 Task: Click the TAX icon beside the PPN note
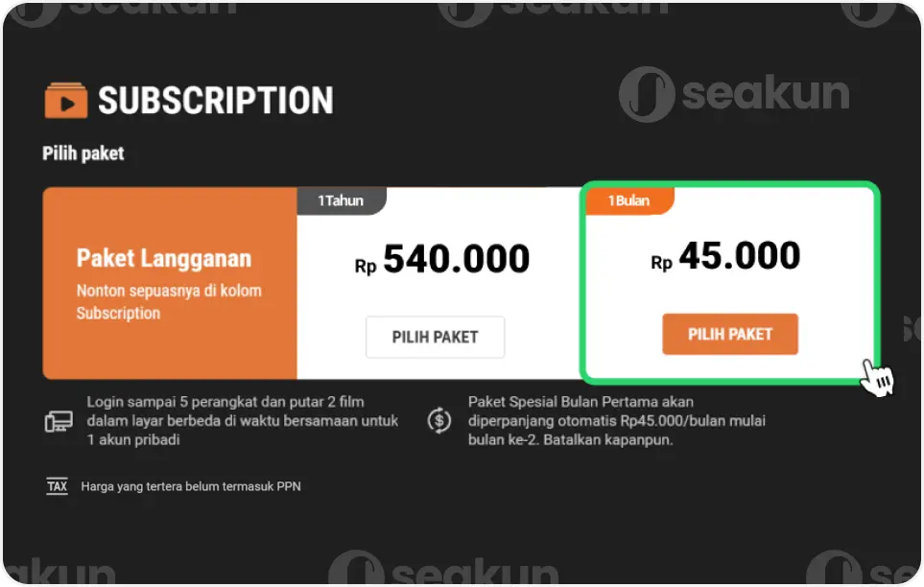[57, 486]
